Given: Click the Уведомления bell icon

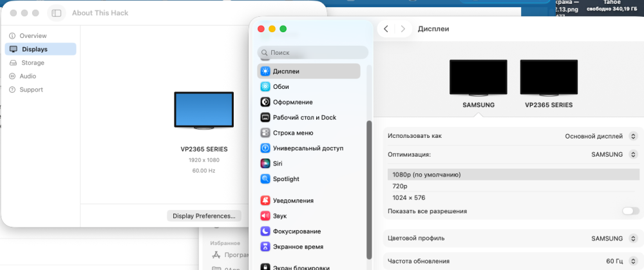Looking at the screenshot, I should (265, 200).
